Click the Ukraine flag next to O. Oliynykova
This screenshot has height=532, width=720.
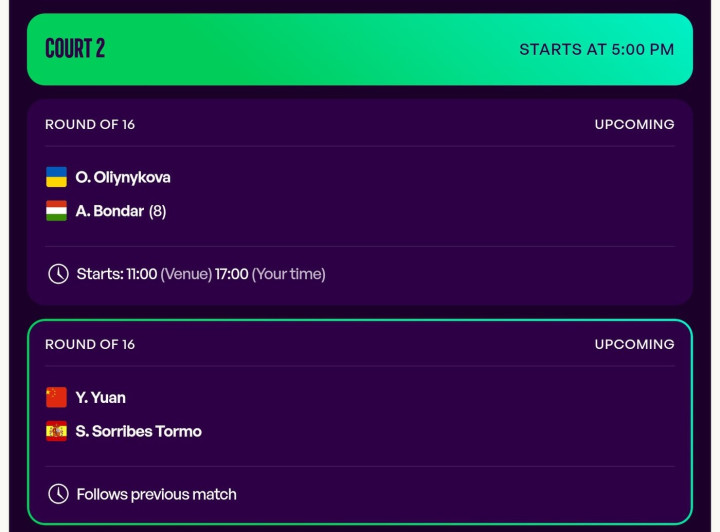56,177
